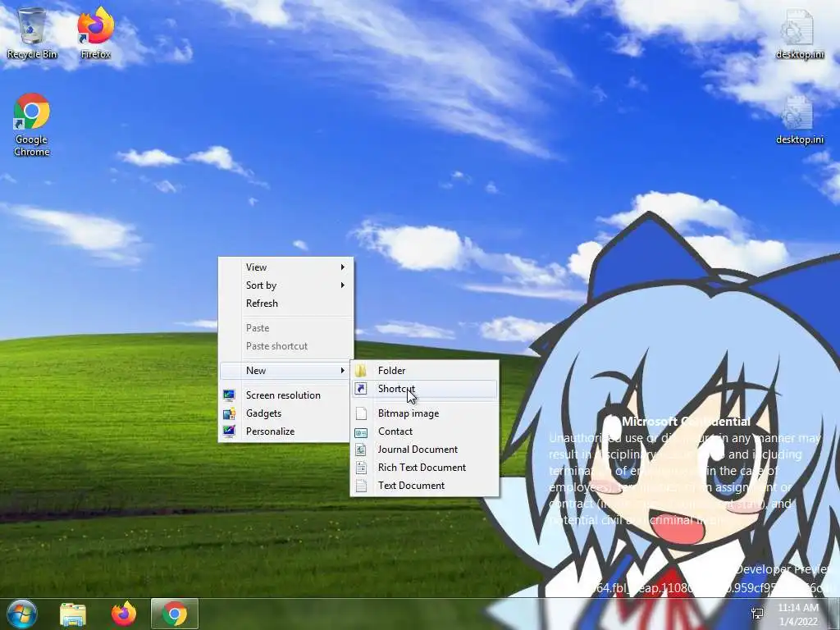Select the Firefox desktop shortcut
This screenshot has width=840, height=630.
[95, 33]
